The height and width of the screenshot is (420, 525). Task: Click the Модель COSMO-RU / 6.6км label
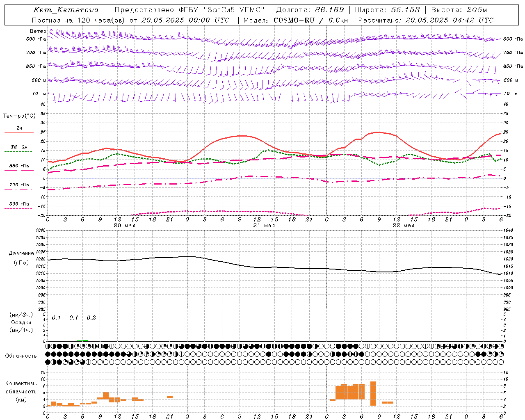(x=295, y=20)
